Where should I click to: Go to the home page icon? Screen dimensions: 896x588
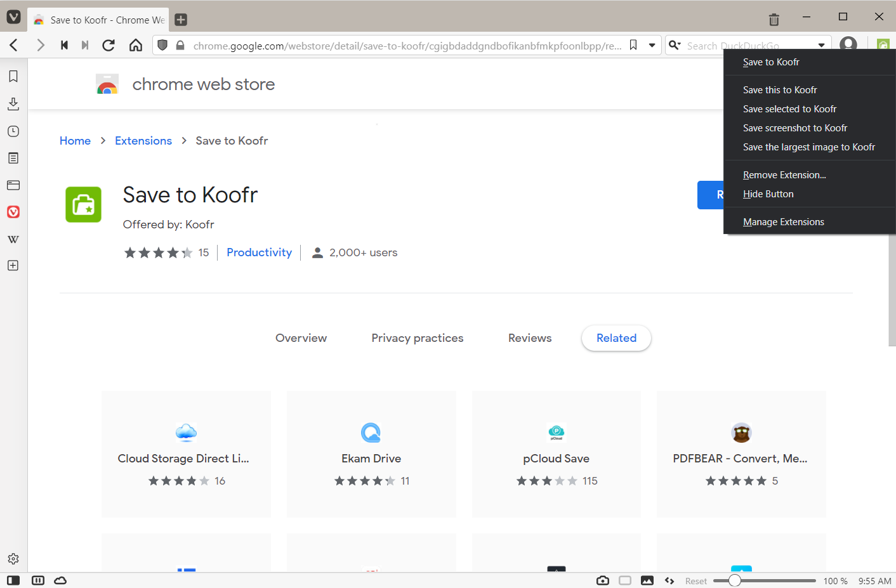[x=136, y=45]
